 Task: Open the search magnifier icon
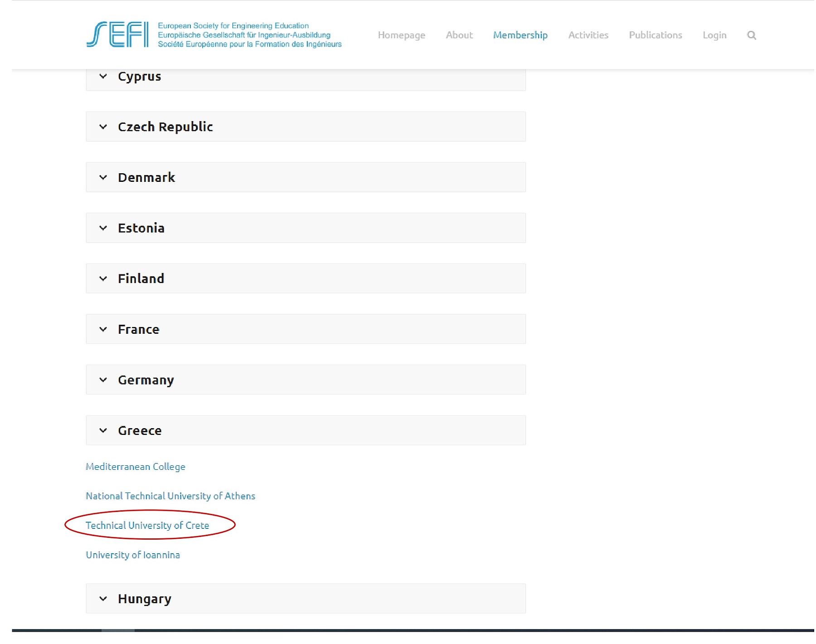(751, 35)
